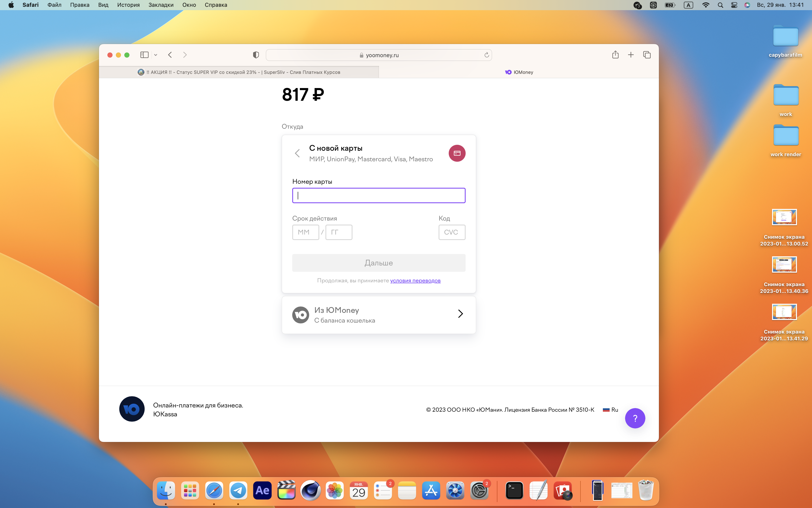Open a new Safari tab

pos(631,55)
